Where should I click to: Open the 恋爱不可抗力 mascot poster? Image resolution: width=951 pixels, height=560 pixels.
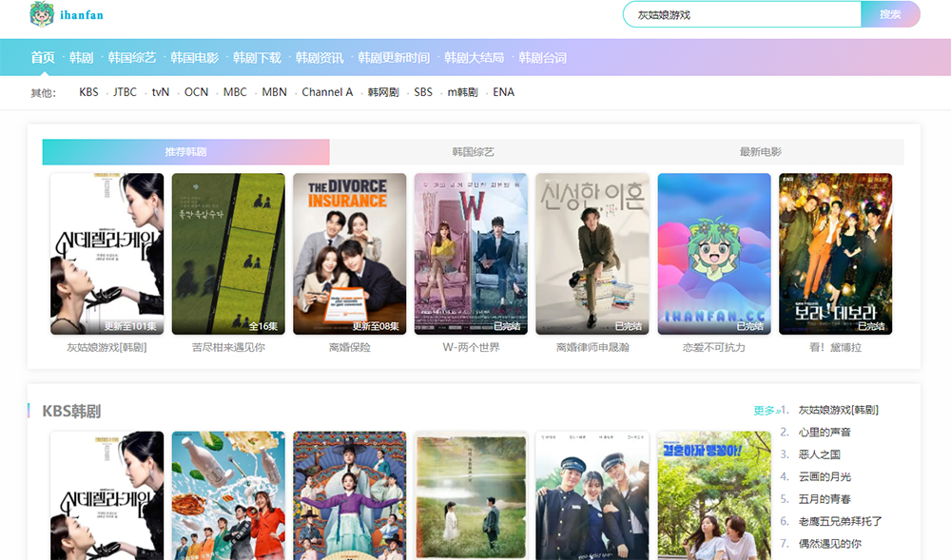713,253
